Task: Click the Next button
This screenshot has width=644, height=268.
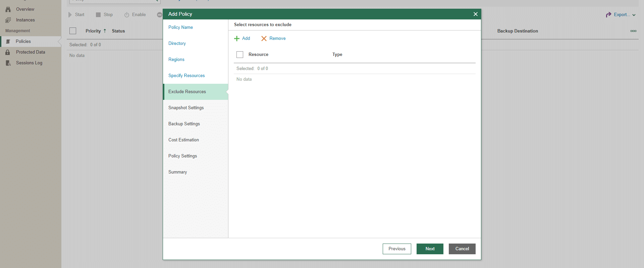Action: point(430,249)
